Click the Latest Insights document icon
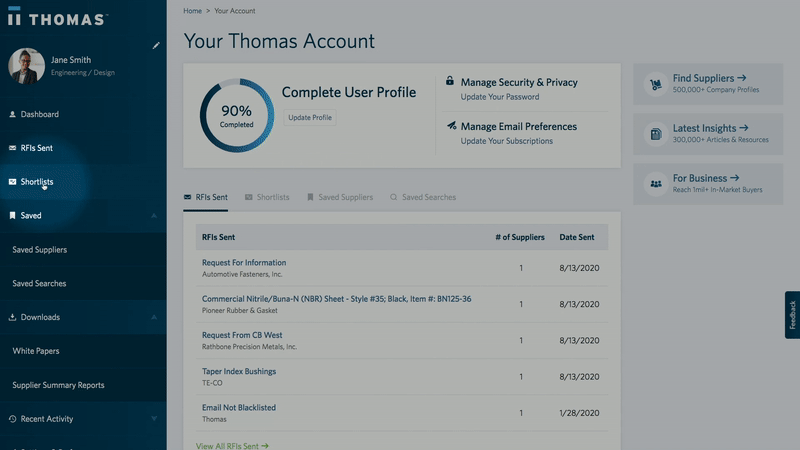 [655, 134]
